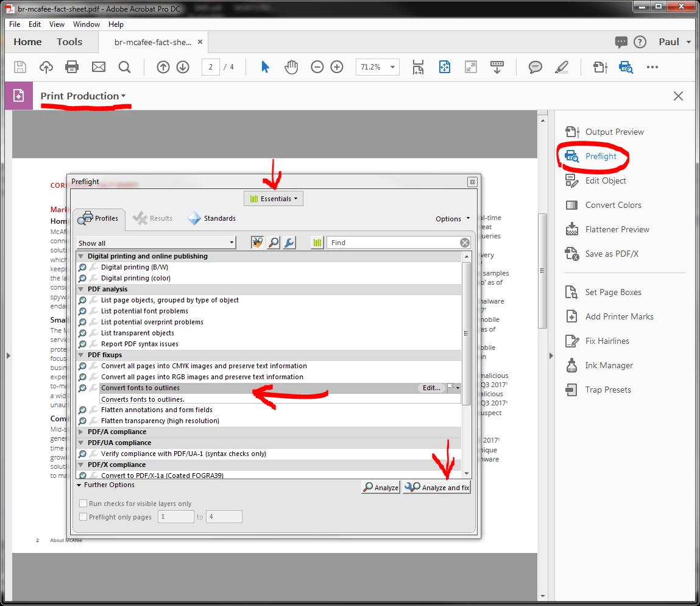Click the Save file toolbar icon
This screenshot has width=700, height=606.
pos(20,67)
